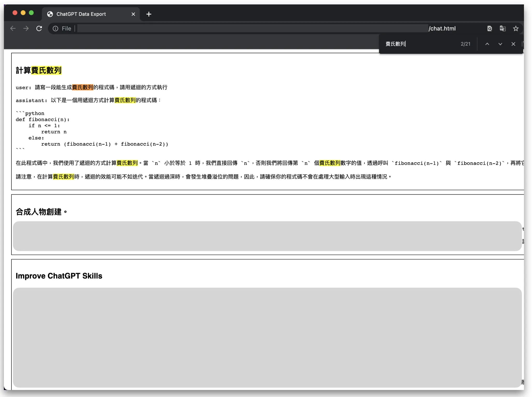The image size is (532, 397).
Task: Open the Google Translate icon
Action: [x=502, y=29]
